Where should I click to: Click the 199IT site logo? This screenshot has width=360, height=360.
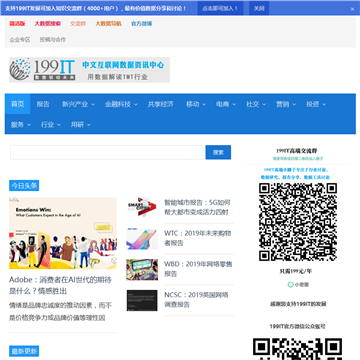(89, 70)
